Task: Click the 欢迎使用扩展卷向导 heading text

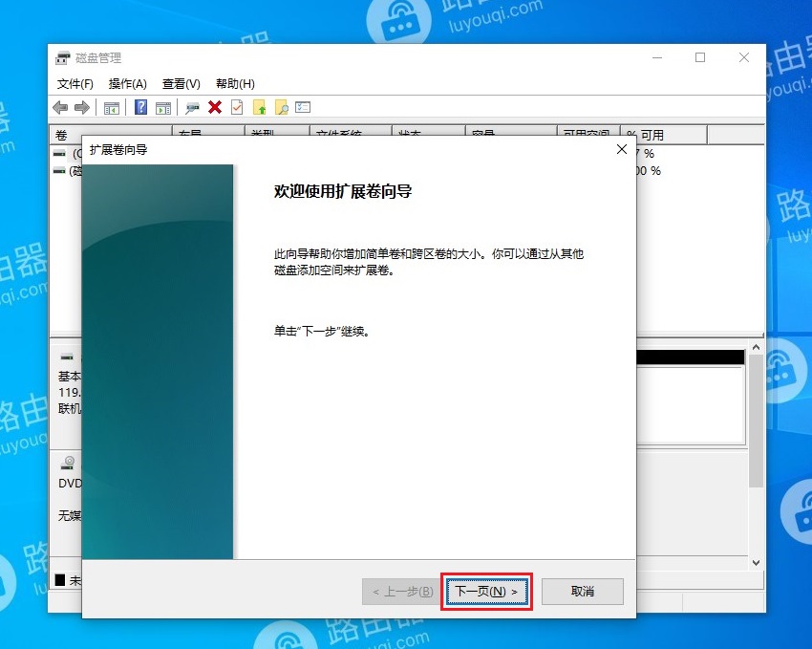Action: tap(343, 192)
